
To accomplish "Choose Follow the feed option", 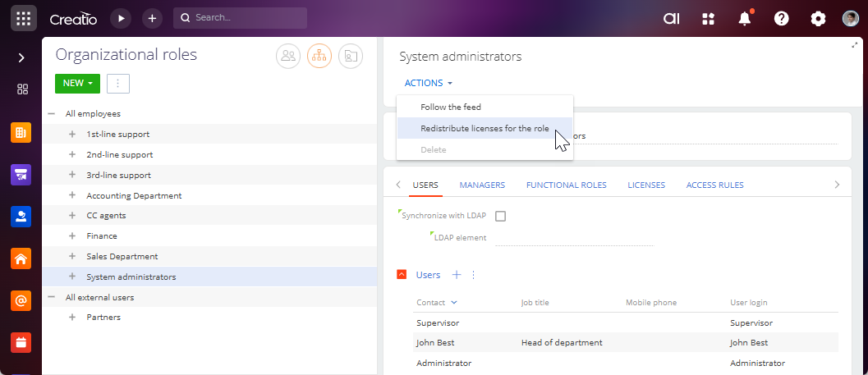I will coord(450,107).
